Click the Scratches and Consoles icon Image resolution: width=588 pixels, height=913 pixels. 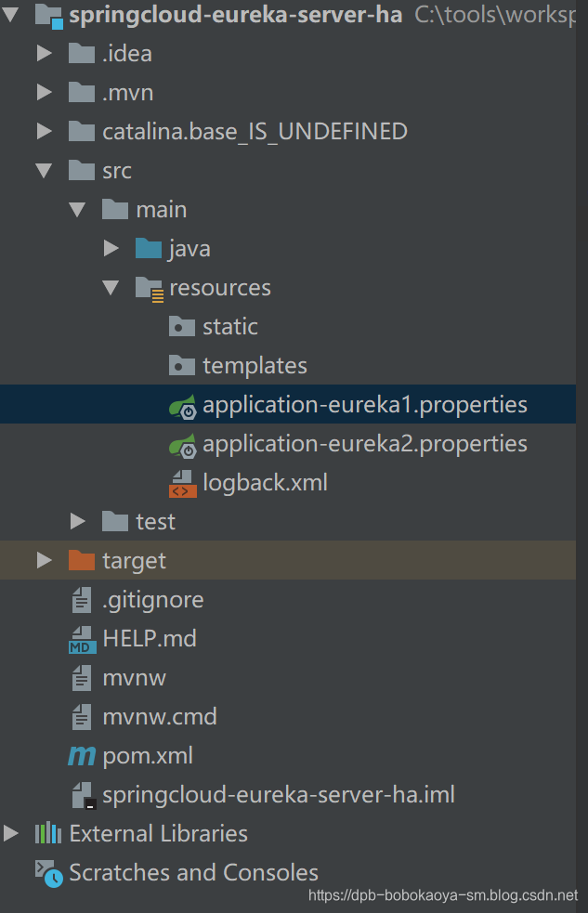(49, 873)
